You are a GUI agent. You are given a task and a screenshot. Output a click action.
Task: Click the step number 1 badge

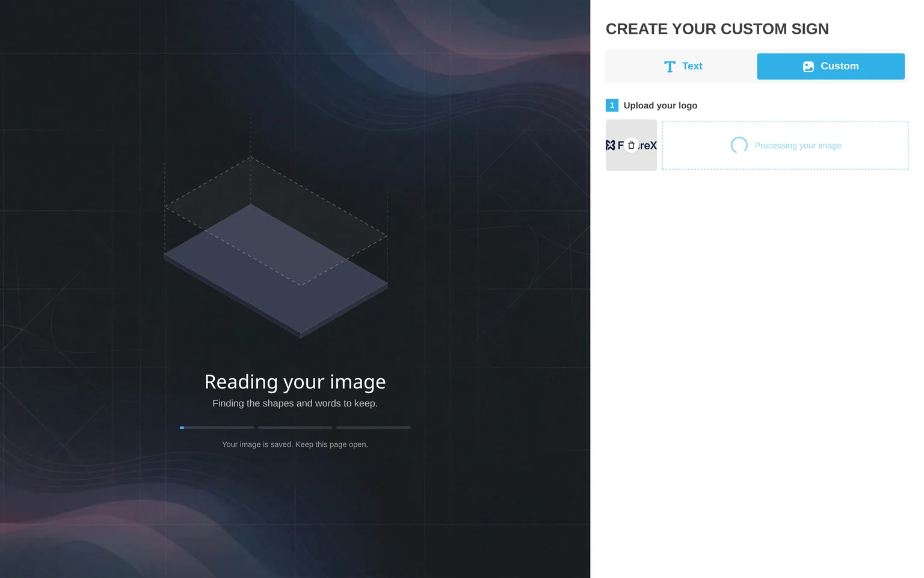[x=612, y=105]
